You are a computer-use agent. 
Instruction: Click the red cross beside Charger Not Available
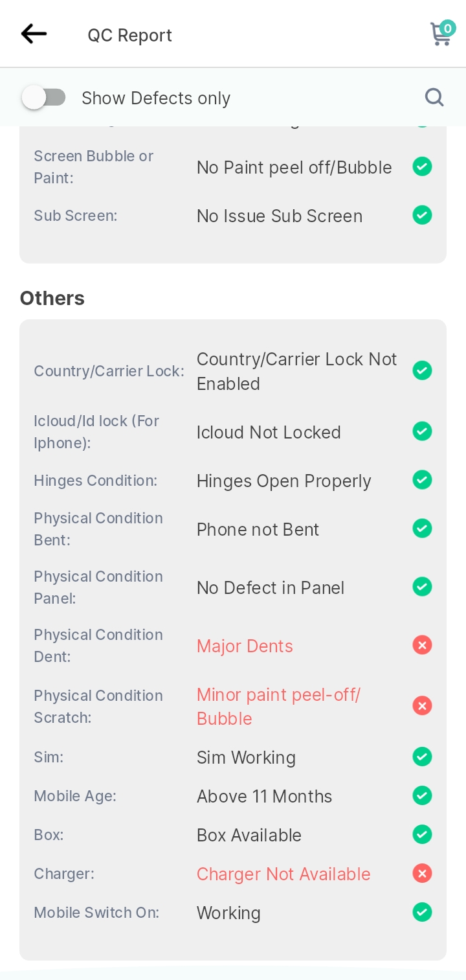point(422,873)
